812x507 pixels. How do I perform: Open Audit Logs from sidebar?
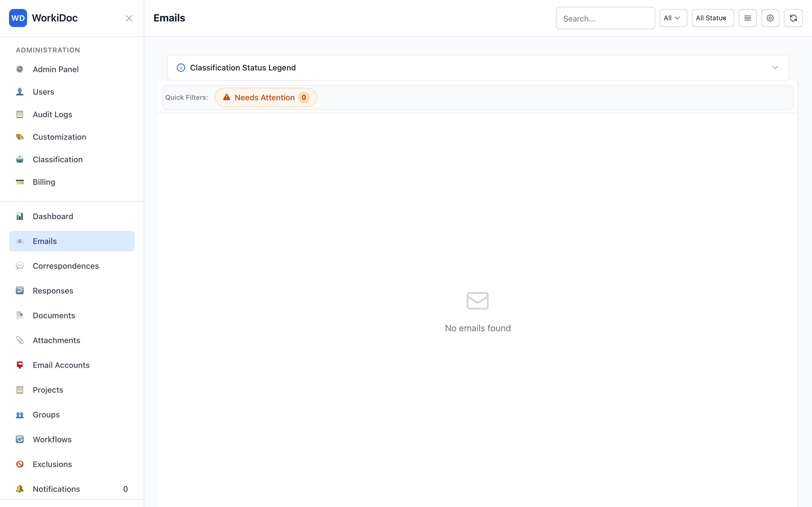coord(52,114)
